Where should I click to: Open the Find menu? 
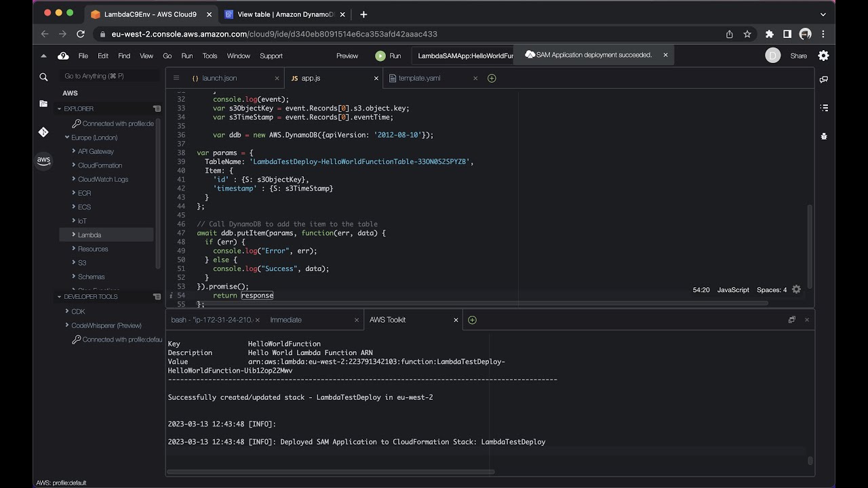pyautogui.click(x=124, y=56)
